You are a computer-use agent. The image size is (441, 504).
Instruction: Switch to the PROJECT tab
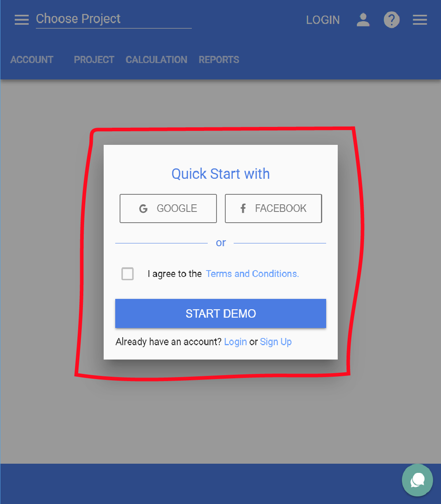coord(94,60)
